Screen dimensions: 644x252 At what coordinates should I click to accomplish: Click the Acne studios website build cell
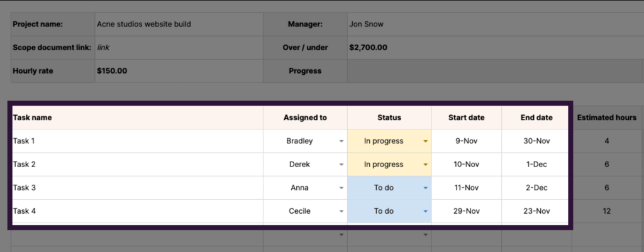coord(144,25)
